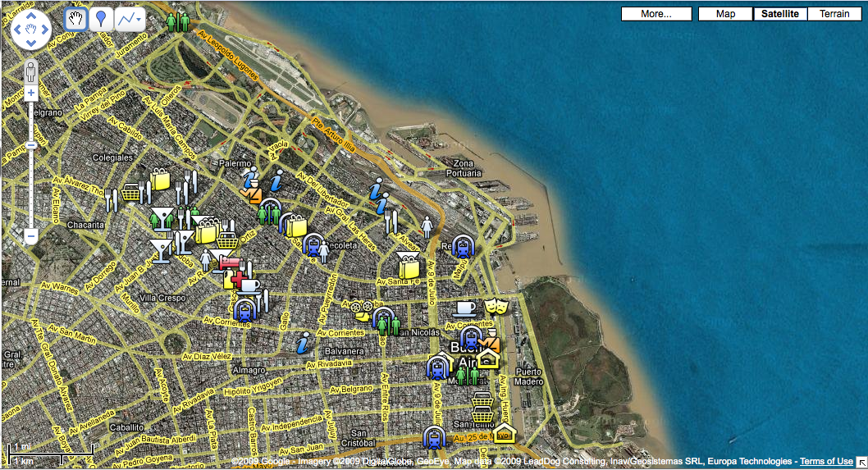This screenshot has width=868, height=470.
Task: Open the More... layers menu
Action: click(656, 14)
